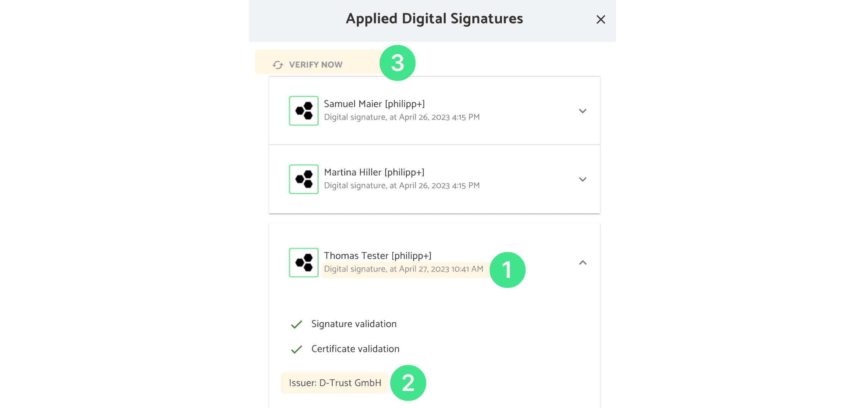The image size is (868, 408).
Task: Click Thomas Tester's signature hexagon icon
Action: click(x=303, y=262)
